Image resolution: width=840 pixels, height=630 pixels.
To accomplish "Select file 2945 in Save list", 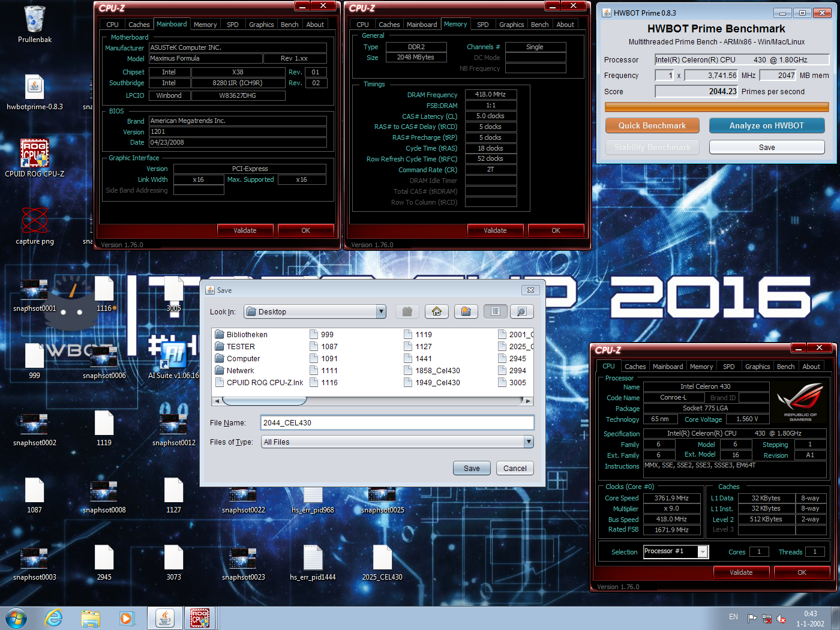I will click(512, 359).
